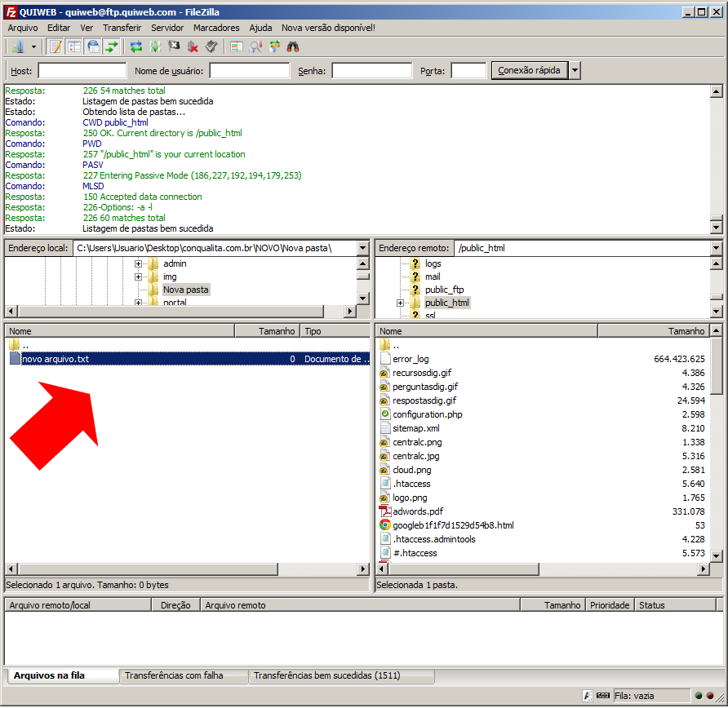Viewport: 728px width, 708px height.
Task: Select the adwords.pdf file icon
Action: pos(385,511)
